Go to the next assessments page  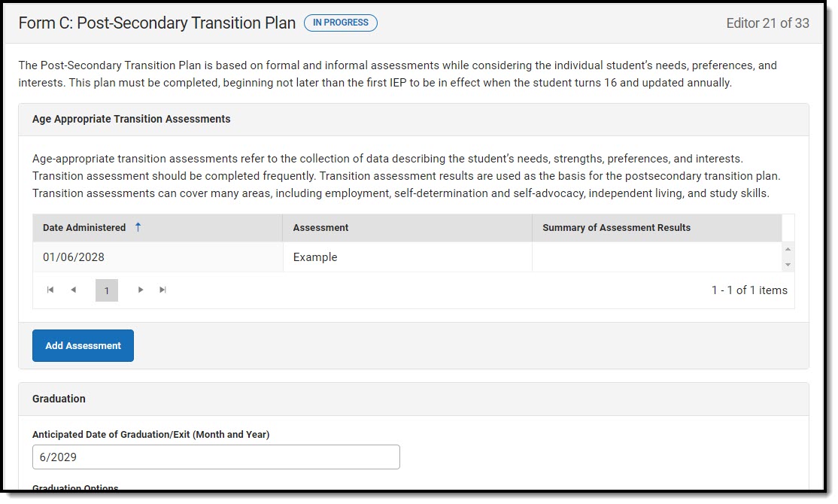click(141, 290)
